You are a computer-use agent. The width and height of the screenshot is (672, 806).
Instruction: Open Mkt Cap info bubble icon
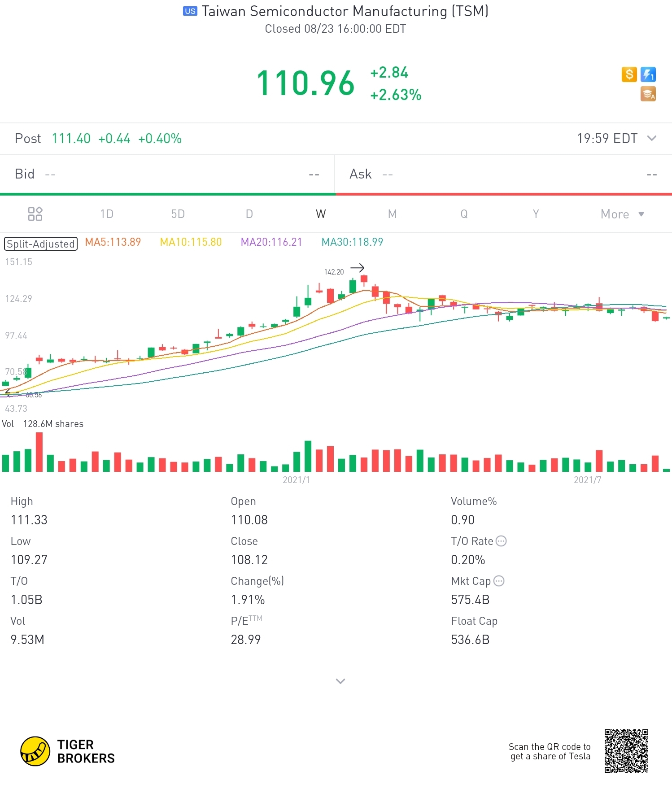[x=499, y=581]
